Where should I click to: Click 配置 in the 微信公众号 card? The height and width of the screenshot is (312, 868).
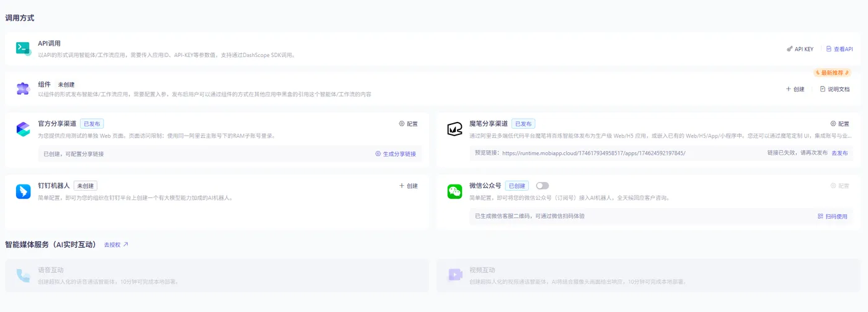point(840,186)
